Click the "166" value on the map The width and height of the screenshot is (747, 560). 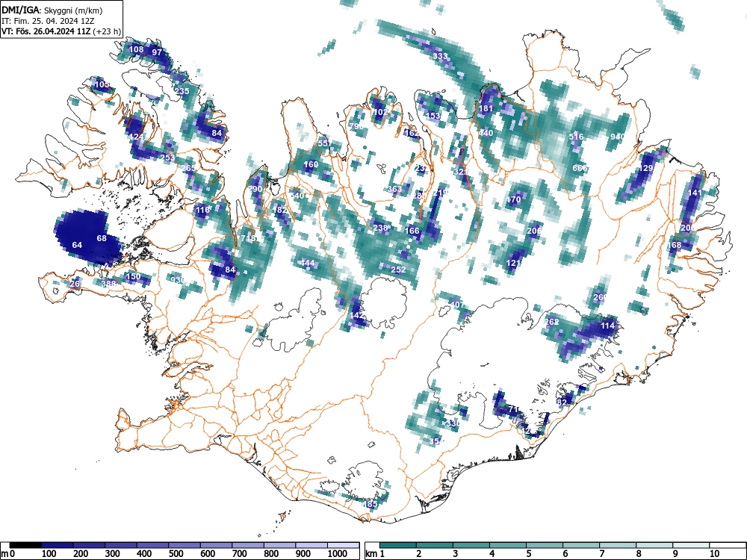(x=412, y=231)
